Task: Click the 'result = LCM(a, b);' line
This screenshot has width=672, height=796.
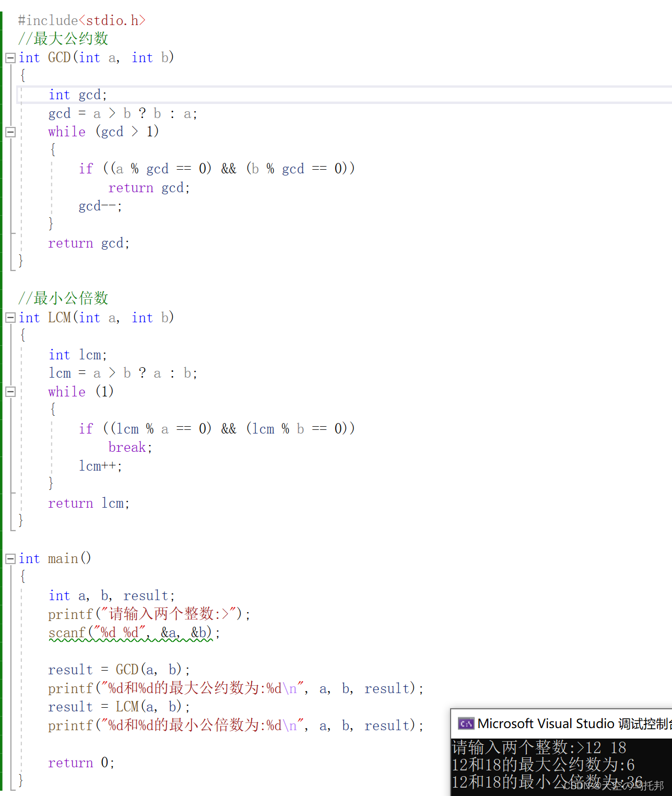Action: 119,707
